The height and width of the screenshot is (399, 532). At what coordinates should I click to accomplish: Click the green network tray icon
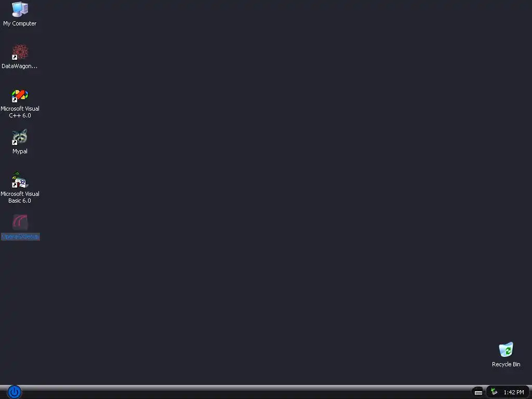point(495,392)
